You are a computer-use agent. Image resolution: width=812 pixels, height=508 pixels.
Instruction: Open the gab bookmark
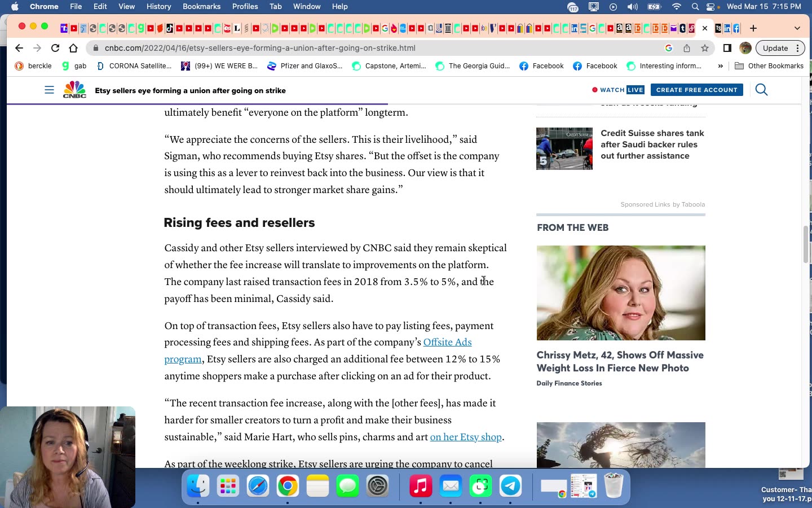pyautogui.click(x=74, y=66)
